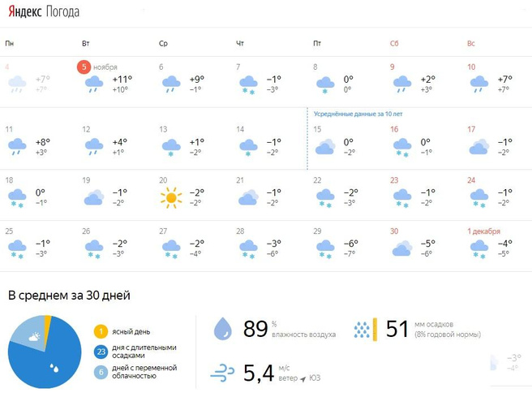Click the humidity droplet icon

click(x=221, y=329)
